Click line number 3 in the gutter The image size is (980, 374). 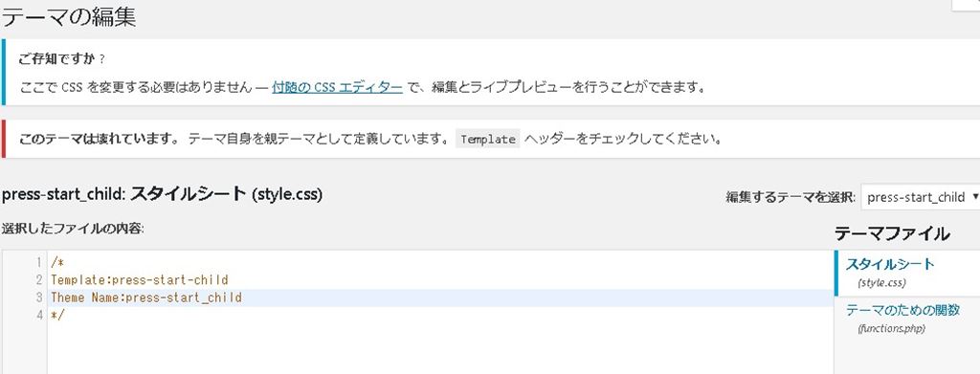point(38,297)
